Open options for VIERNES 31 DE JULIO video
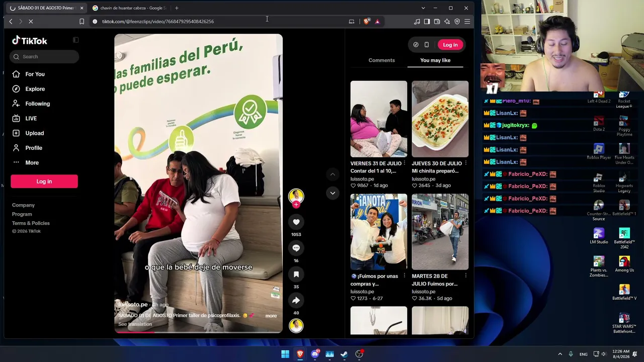Viewport: 644px width, 362px height. 404,163
